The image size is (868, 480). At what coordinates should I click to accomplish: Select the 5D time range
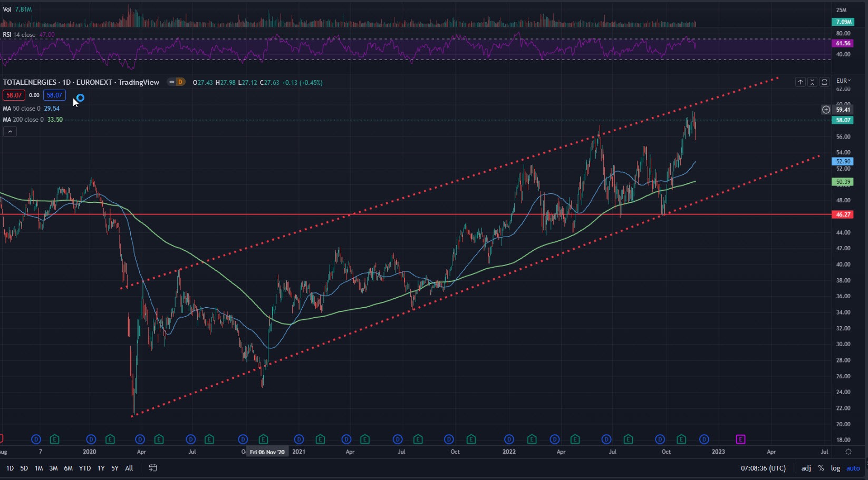coord(24,468)
